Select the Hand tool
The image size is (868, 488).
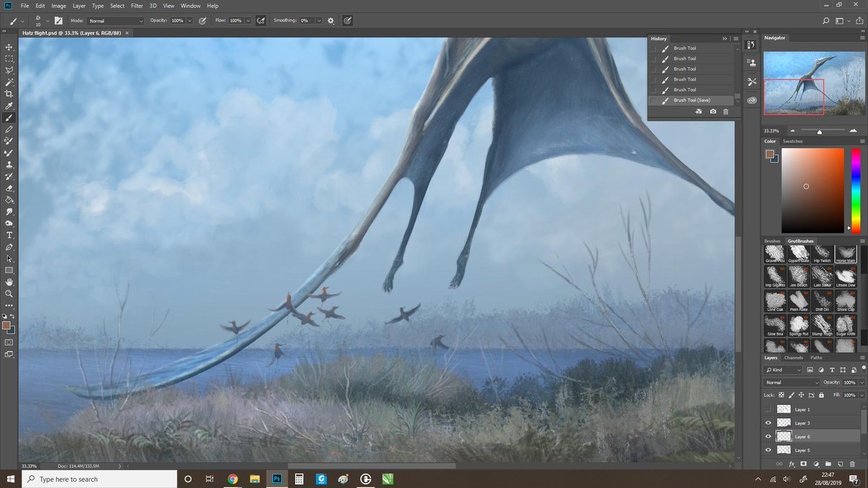point(9,282)
